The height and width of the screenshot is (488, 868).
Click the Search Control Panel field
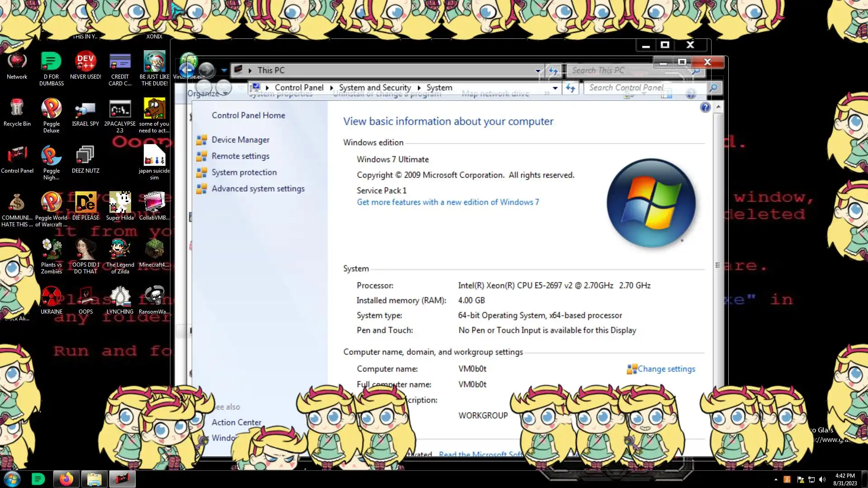pyautogui.click(x=642, y=88)
